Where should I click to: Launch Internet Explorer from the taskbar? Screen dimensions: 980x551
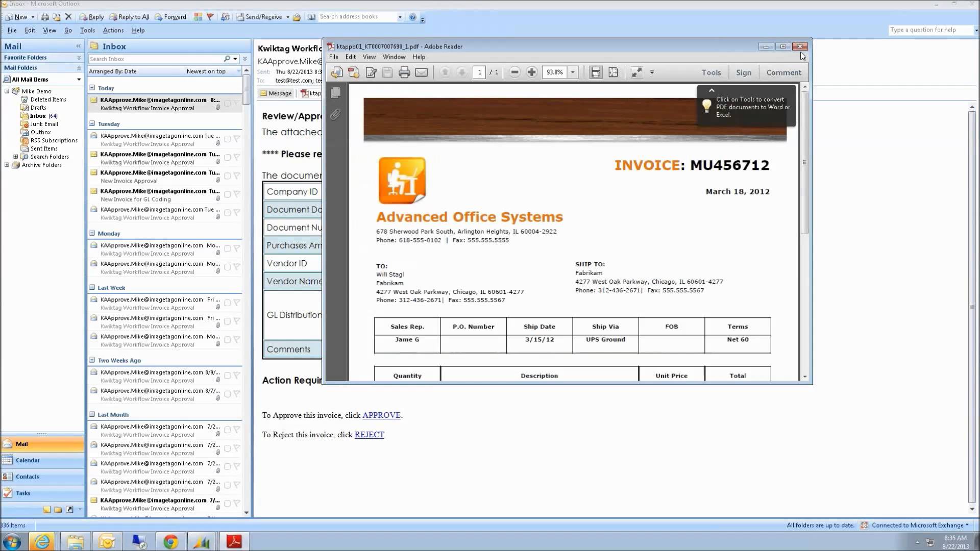tap(42, 541)
